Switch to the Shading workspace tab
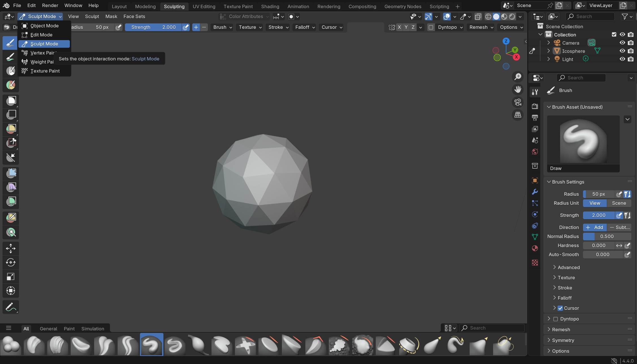The height and width of the screenshot is (364, 637). point(270,6)
